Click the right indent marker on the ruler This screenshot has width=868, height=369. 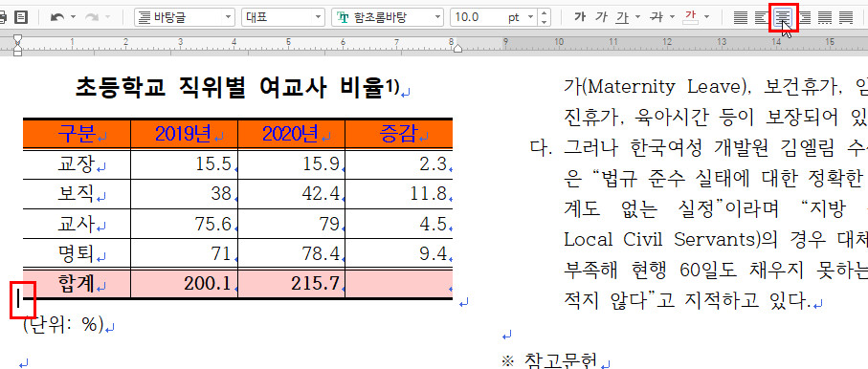457,50
